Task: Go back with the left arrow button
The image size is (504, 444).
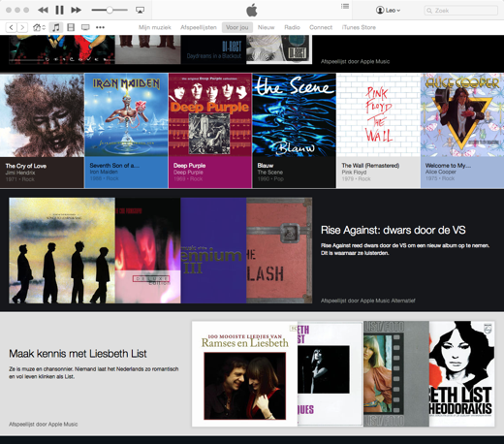Action: 12,27
